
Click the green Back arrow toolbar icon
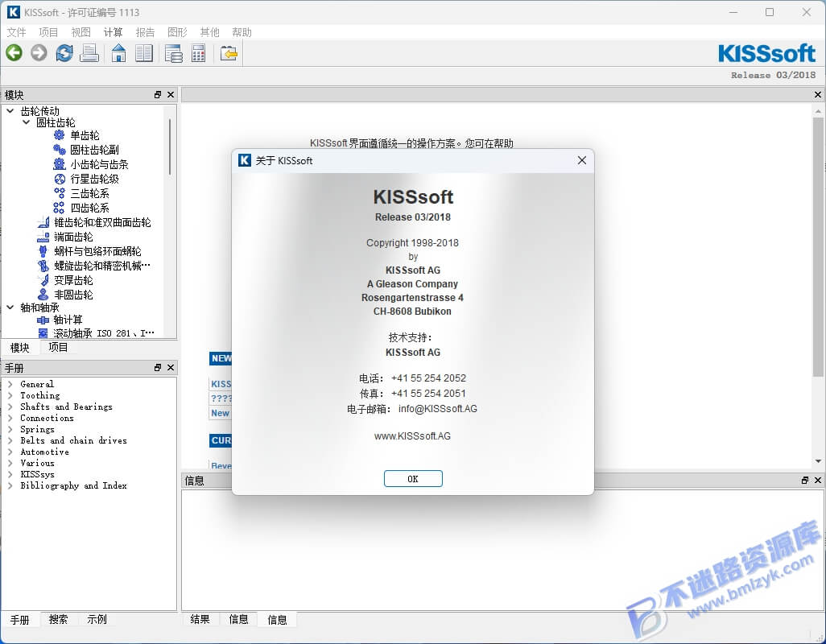pos(14,53)
